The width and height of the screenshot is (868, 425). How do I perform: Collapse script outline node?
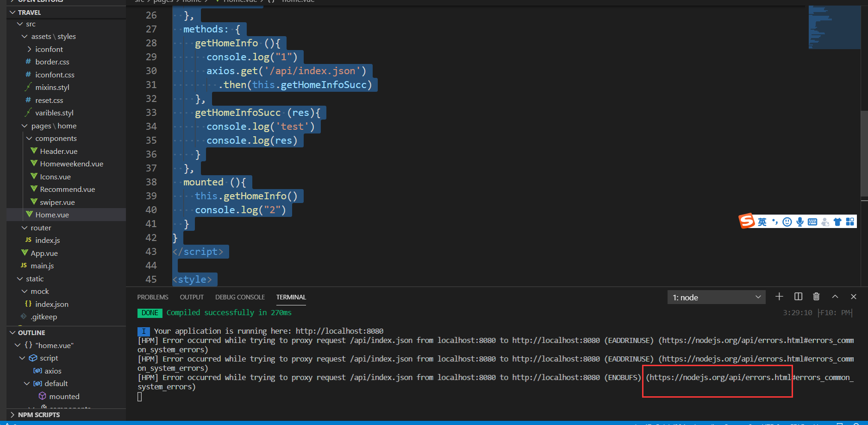pos(22,358)
